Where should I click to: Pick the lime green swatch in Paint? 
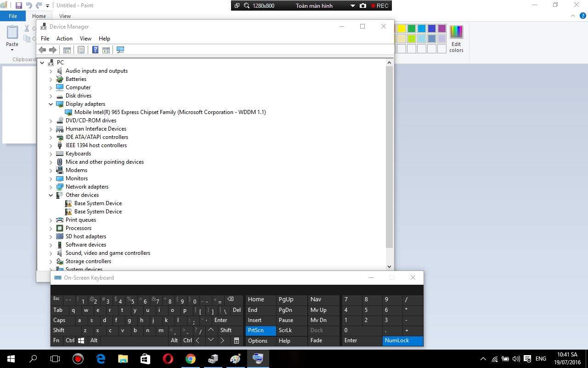[412, 39]
